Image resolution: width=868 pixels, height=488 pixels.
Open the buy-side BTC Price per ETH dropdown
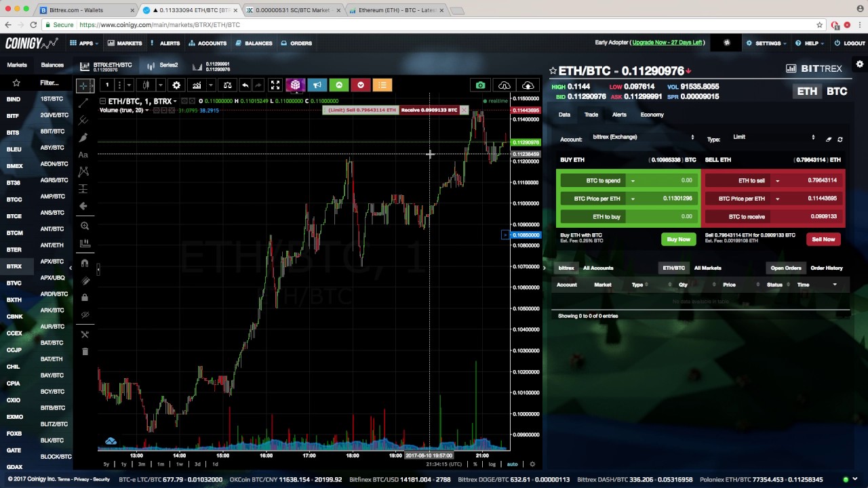point(633,199)
